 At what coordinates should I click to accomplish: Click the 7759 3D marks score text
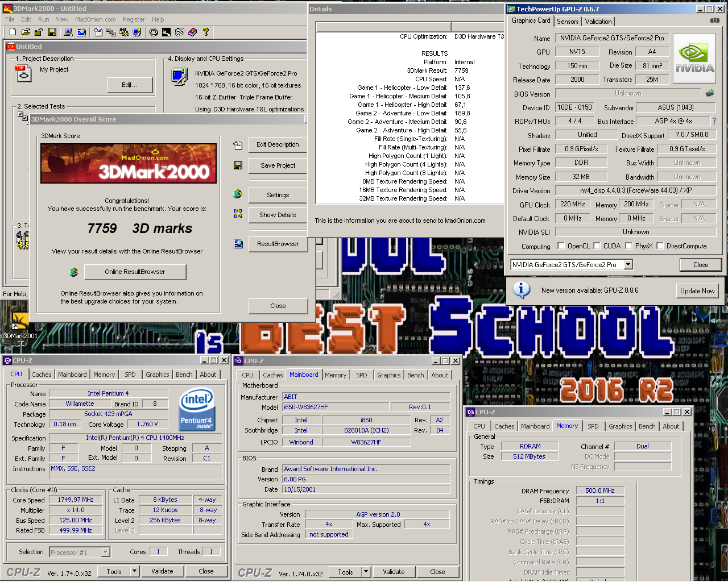tap(140, 228)
